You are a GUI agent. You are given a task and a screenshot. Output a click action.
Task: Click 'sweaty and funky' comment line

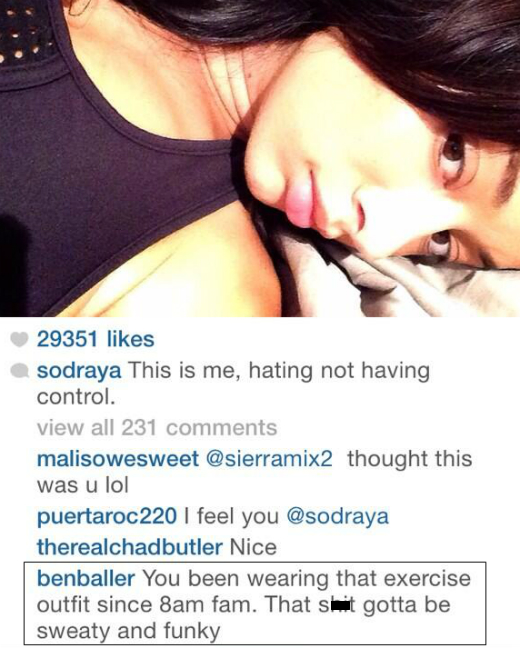click(129, 631)
